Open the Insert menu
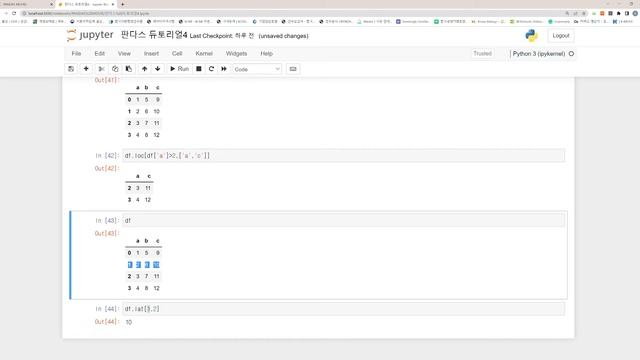 [151, 53]
